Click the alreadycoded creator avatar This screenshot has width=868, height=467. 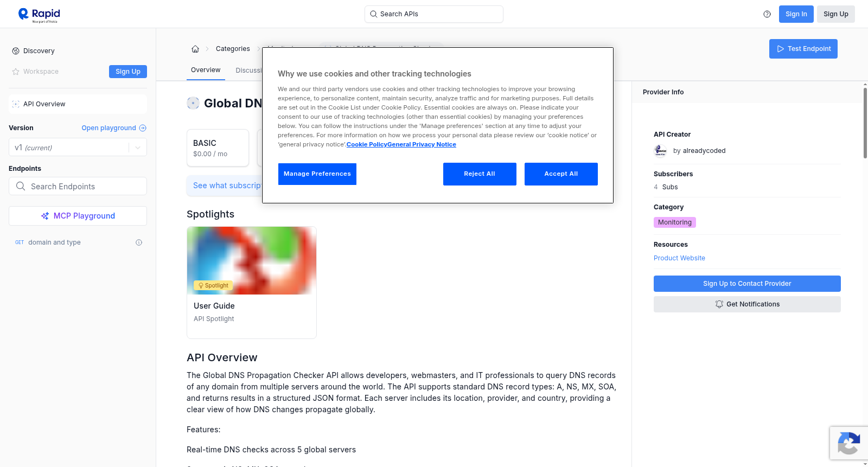click(660, 151)
